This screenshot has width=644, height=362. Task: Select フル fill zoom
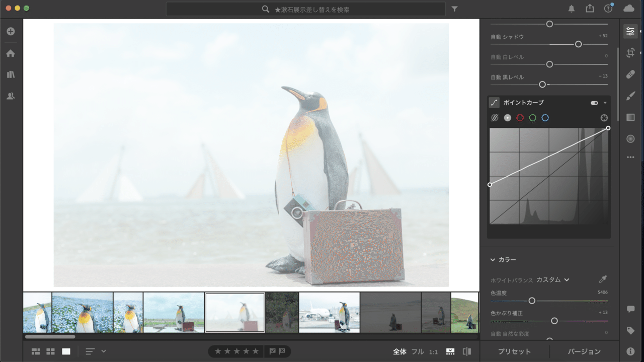[x=418, y=351]
